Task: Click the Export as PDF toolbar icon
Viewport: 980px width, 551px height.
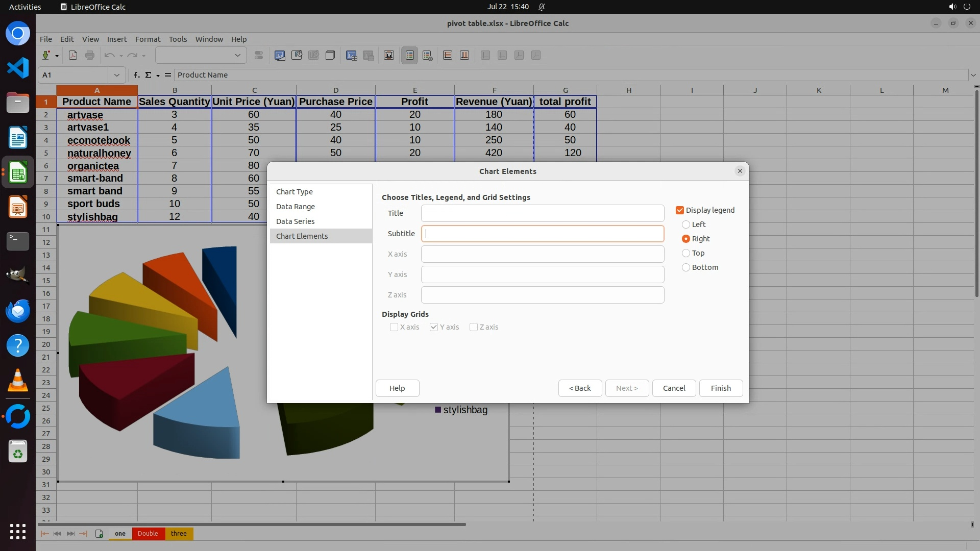Action: 73,55
